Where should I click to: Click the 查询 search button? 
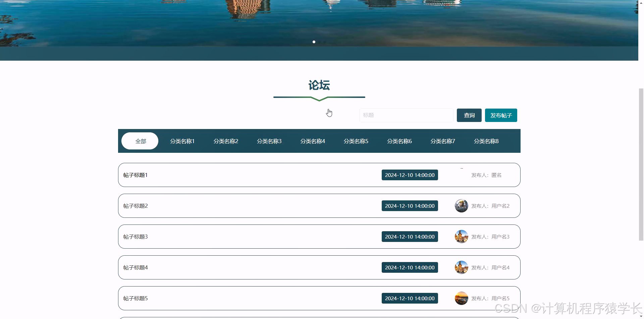pos(469,115)
